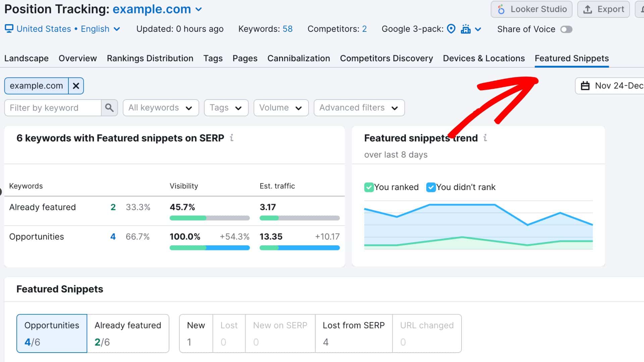
Task: Enable the Share of Voice toggle
Action: pyautogui.click(x=566, y=29)
